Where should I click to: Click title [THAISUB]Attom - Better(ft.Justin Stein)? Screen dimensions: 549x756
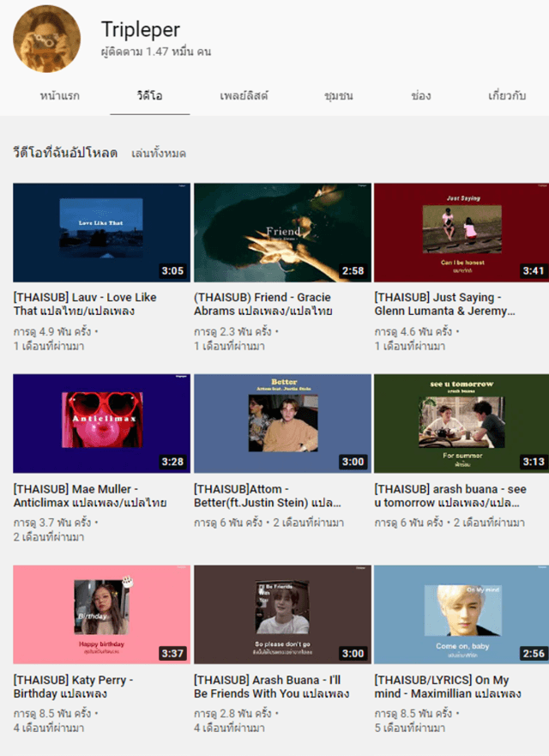point(268,496)
